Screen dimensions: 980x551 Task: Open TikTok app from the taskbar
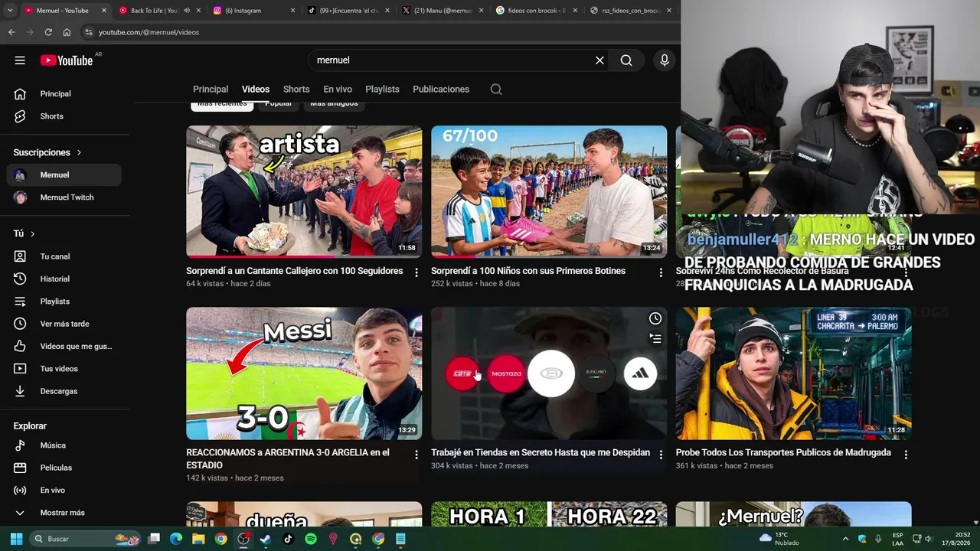[x=288, y=539]
